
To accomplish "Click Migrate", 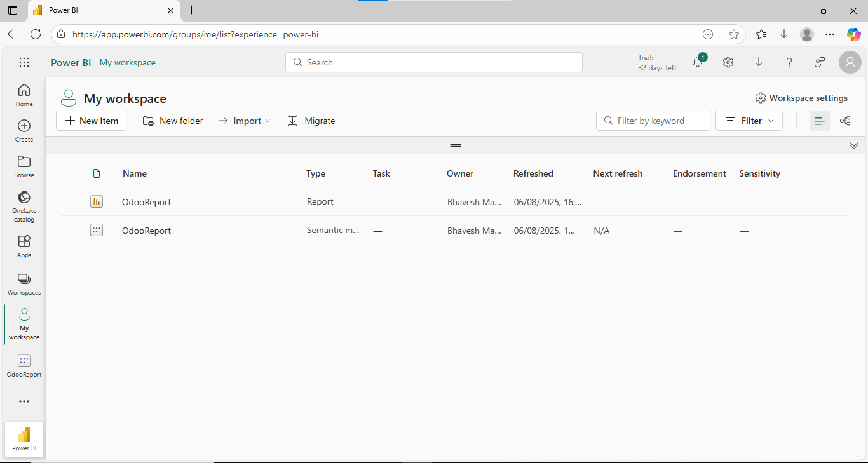I will (311, 121).
